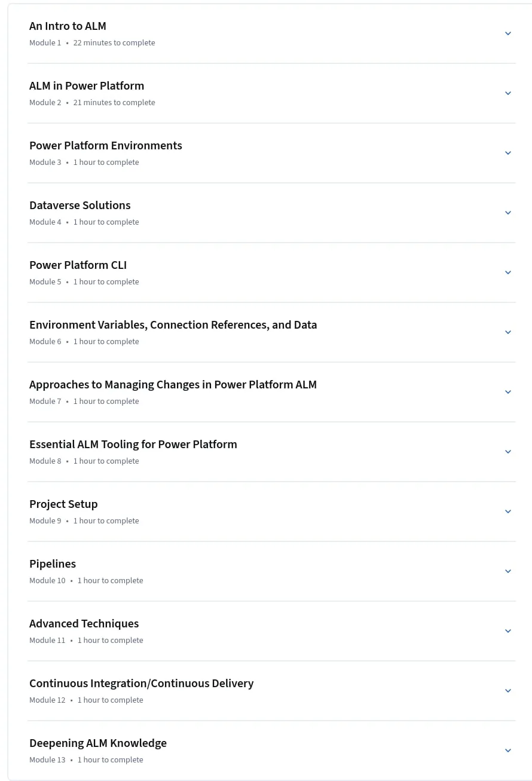Select the 'Module 5' label text
Viewport: 532px width, 781px height.
45,282
